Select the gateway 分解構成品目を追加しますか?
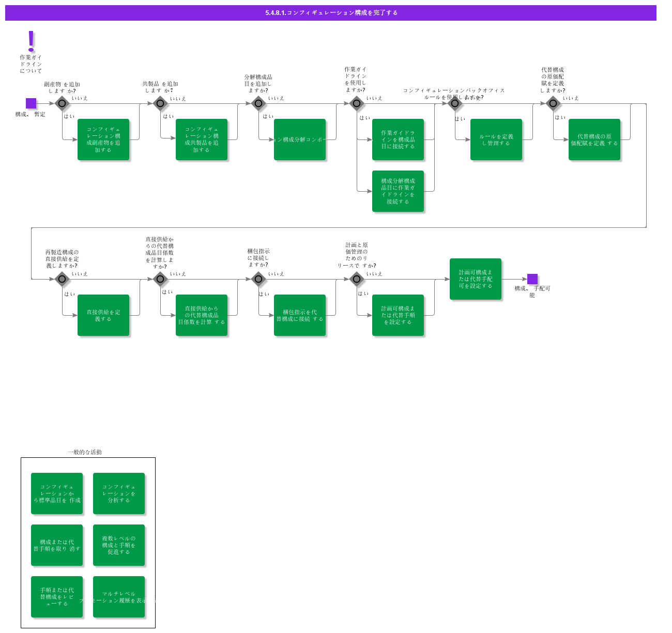Viewport: 672px width, 633px height. [x=258, y=103]
